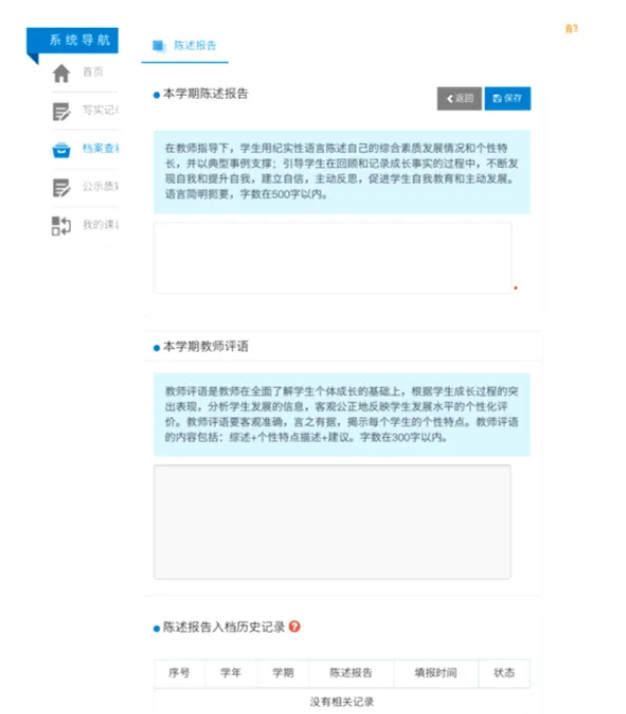This screenshot has height=714, width=626.
Task: Select the 档案查看 archive box icon
Action: 62,149
